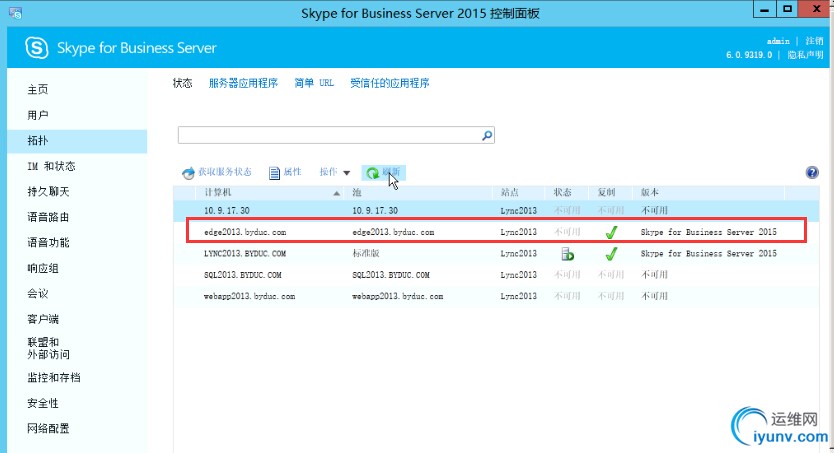
Task: Select computer edge2013.byduc.com
Action: coord(245,232)
